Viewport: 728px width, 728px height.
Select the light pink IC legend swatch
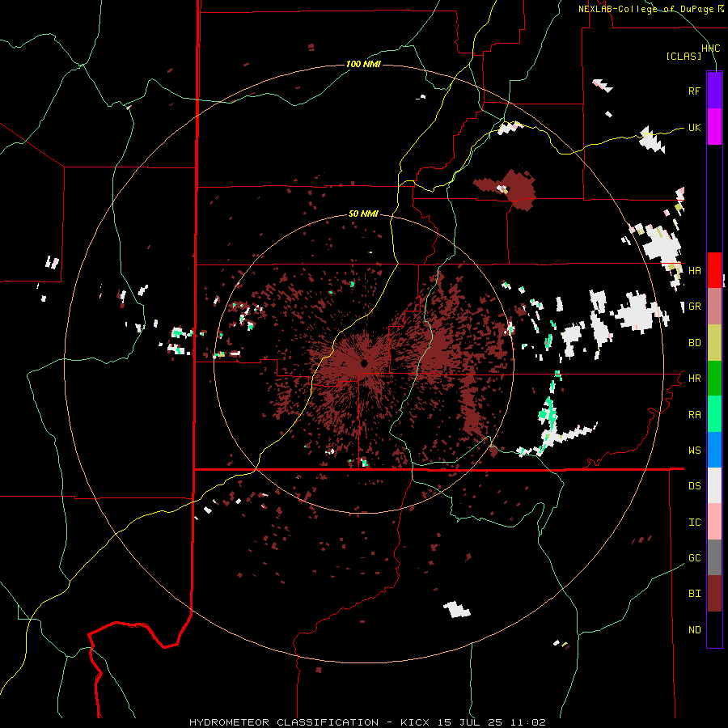point(714,522)
